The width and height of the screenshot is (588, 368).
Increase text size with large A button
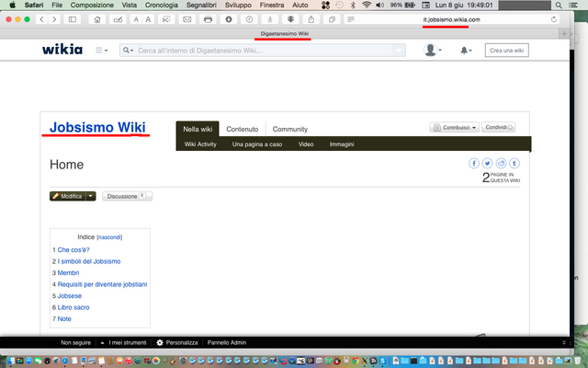pos(148,19)
